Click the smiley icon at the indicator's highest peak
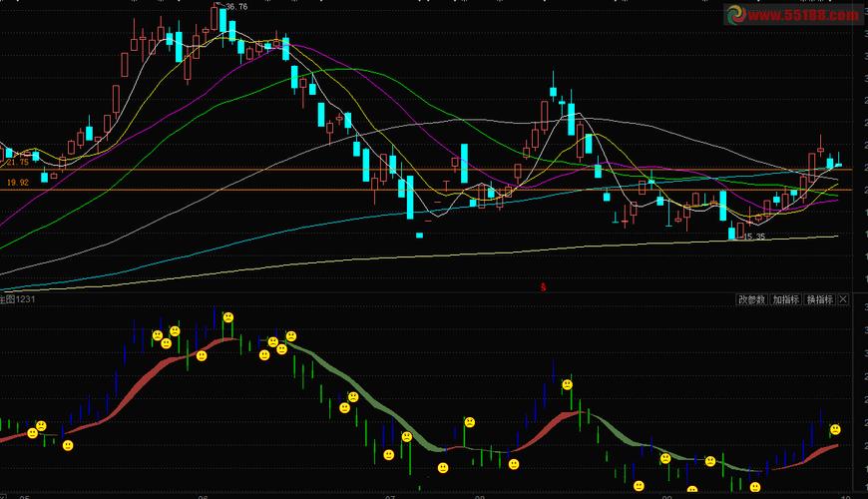Screen dimensions: 868x499 227,317
